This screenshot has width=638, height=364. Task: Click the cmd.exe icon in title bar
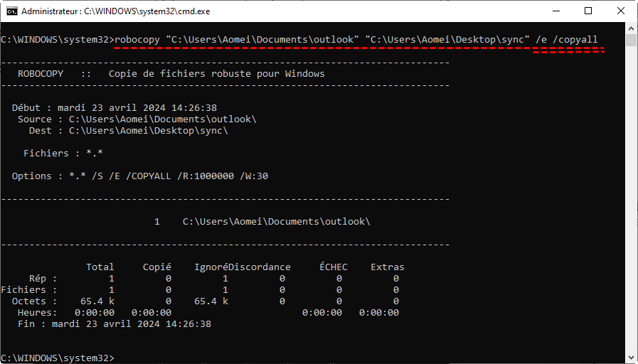point(12,11)
